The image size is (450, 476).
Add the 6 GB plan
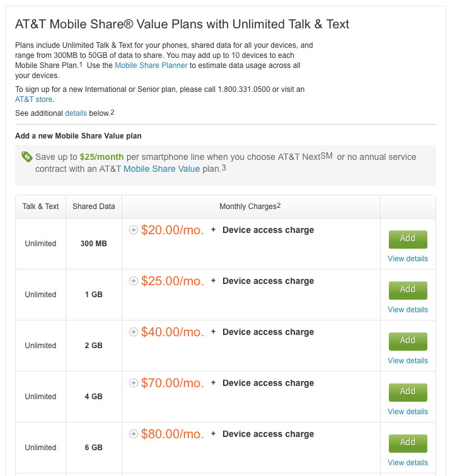click(408, 443)
